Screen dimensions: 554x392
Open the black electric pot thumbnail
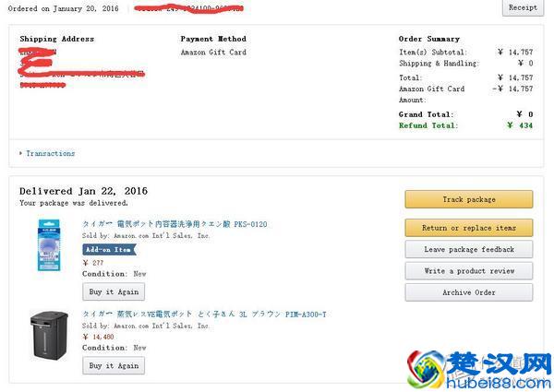click(x=54, y=336)
